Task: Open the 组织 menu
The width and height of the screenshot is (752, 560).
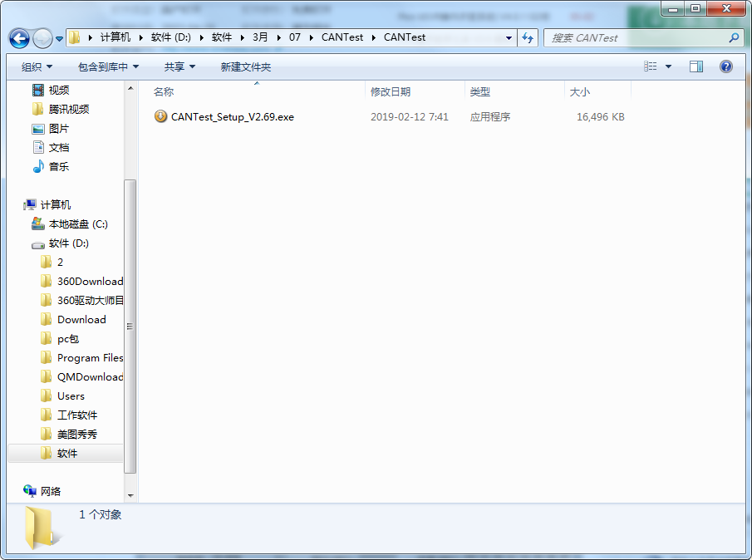Action: 37,66
